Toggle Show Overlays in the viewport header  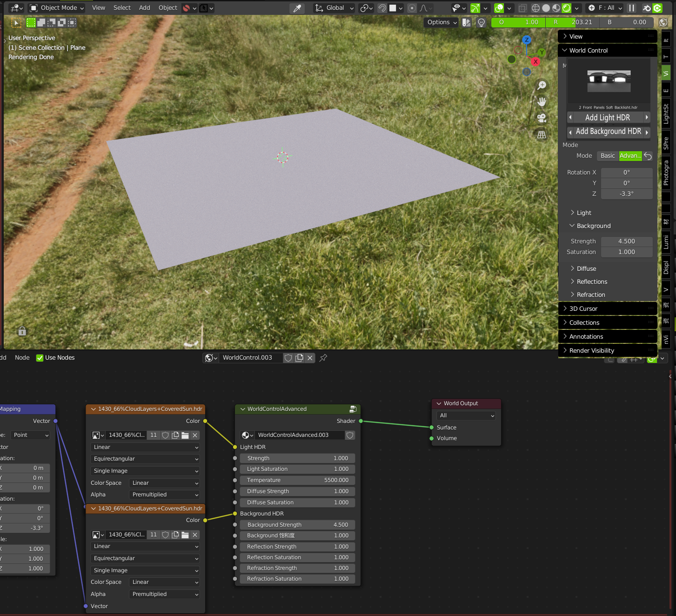point(499,8)
